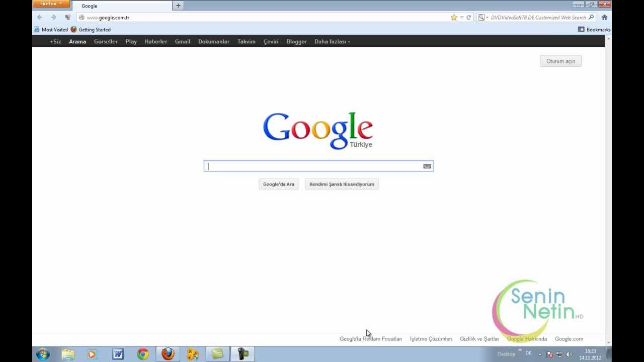Open the on-screen keyboard icon

(427, 166)
